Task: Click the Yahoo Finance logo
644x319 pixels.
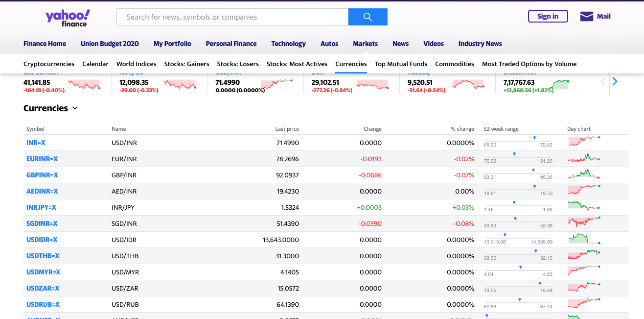Action: pos(68,18)
